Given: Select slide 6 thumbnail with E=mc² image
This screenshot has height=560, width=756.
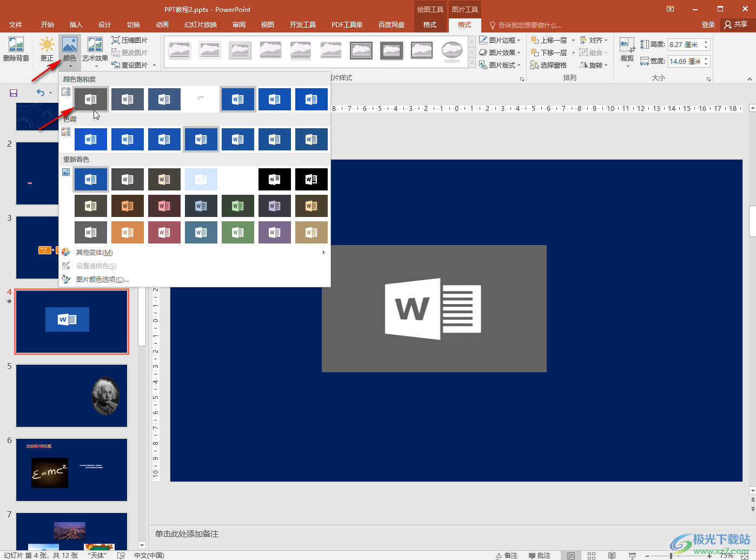Looking at the screenshot, I should click(72, 470).
